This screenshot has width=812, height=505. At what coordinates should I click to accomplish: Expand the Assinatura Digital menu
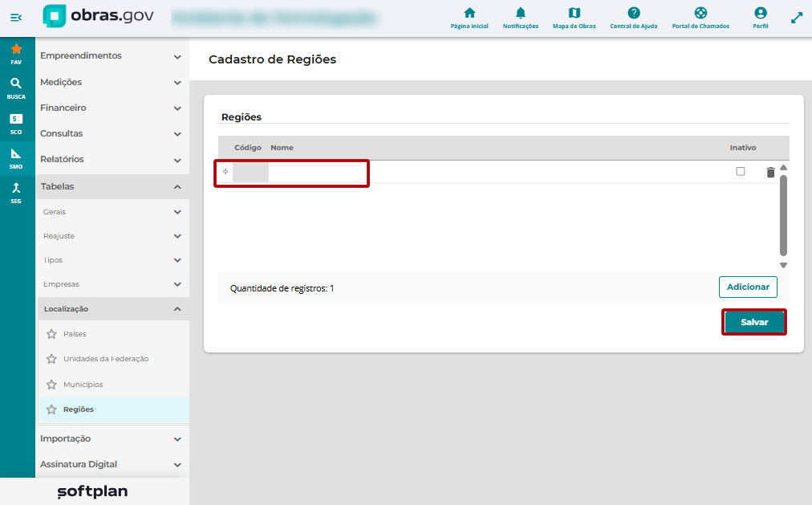tap(112, 465)
